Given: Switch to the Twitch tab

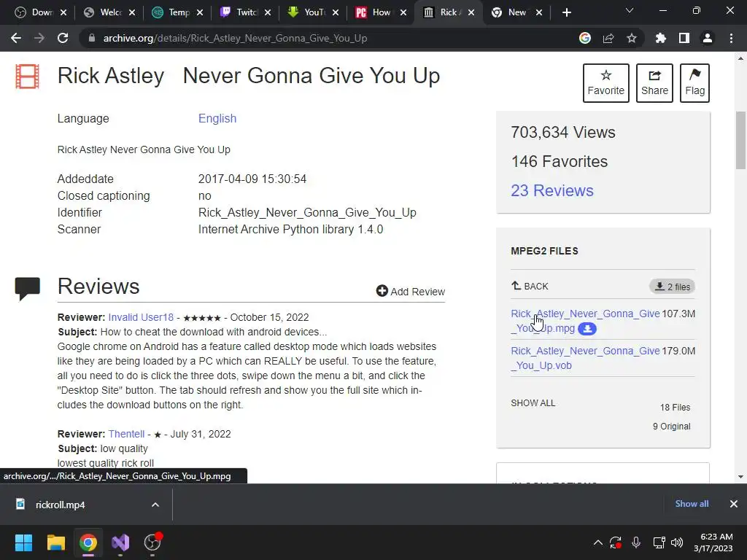Looking at the screenshot, I should coord(245,12).
